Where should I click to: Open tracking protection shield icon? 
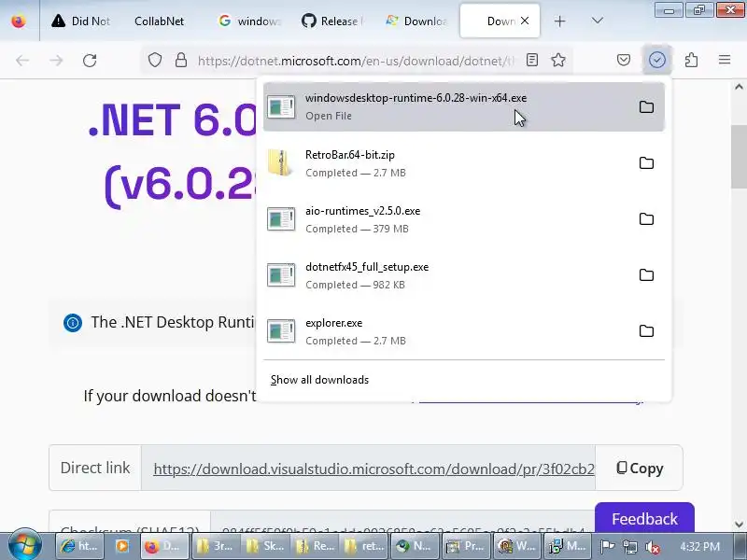click(155, 61)
